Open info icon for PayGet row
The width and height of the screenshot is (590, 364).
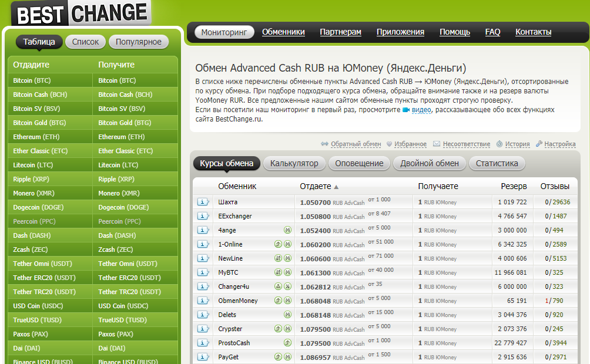tap(203, 357)
